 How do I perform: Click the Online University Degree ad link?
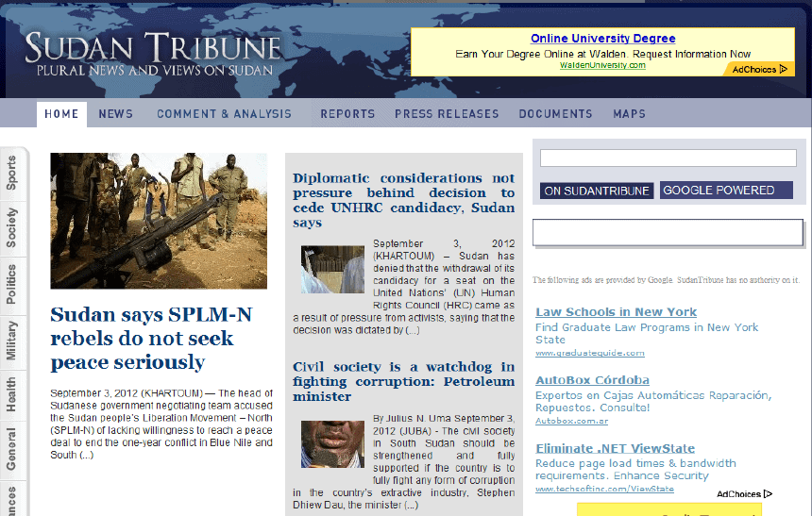click(602, 39)
